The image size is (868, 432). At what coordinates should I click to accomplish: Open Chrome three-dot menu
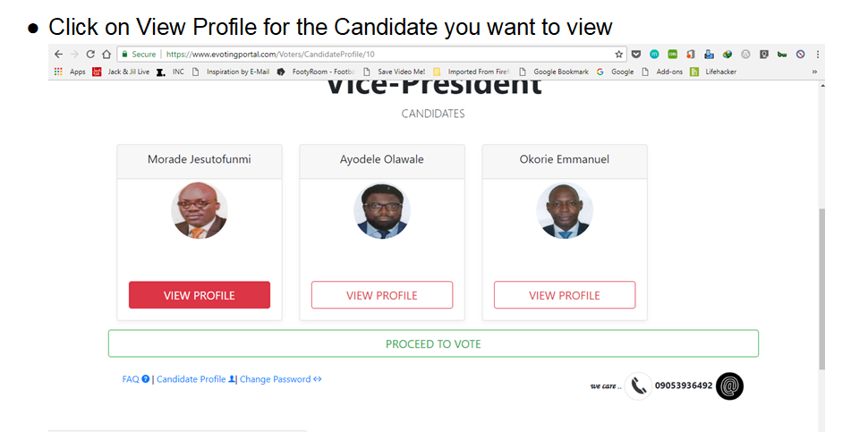817,55
